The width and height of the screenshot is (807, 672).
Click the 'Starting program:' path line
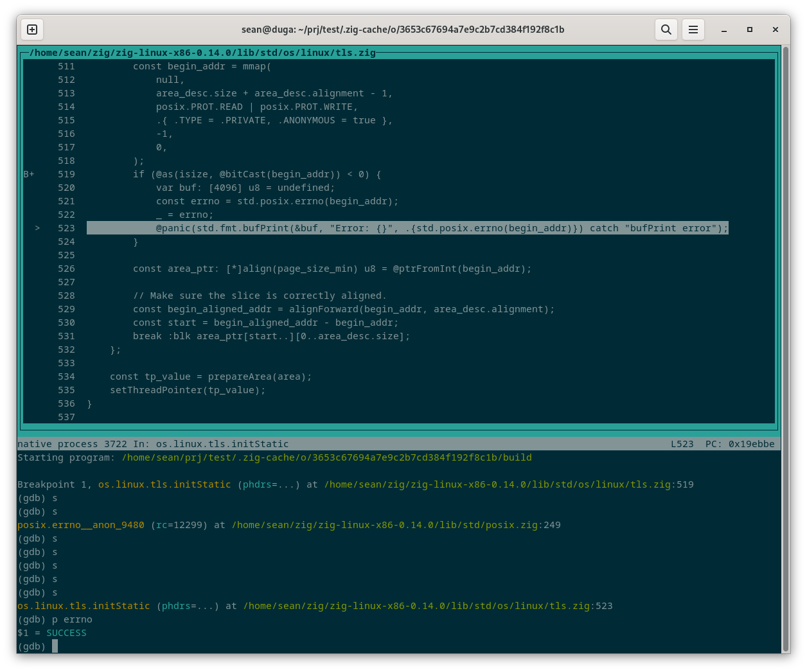[274, 457]
